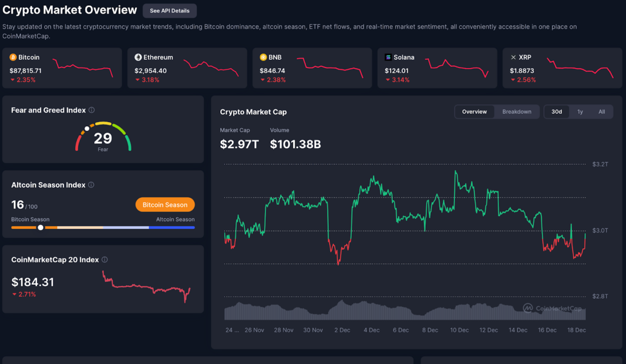The height and width of the screenshot is (364, 626).
Task: Click the BNB price $846.74
Action: click(x=273, y=71)
